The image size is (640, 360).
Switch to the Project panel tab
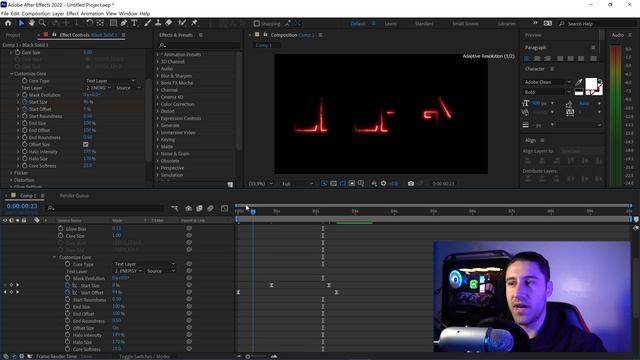pos(13,35)
